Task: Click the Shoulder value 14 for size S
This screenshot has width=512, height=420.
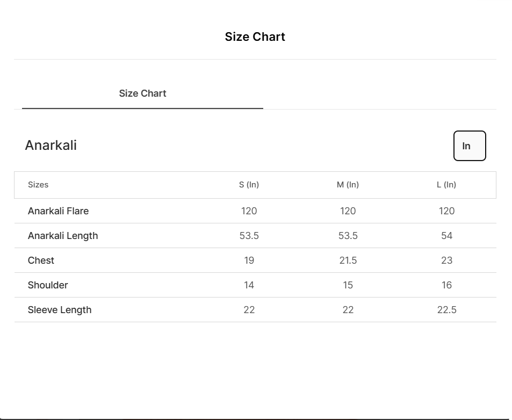Action: click(x=249, y=285)
